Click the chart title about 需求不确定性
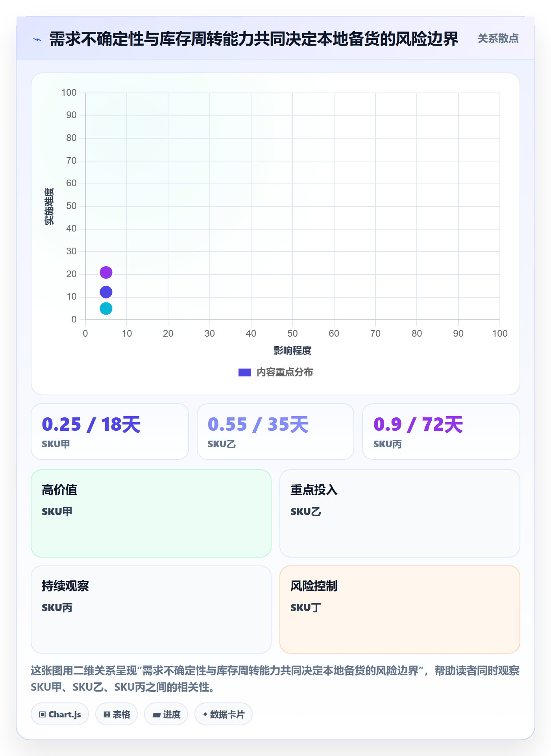Image resolution: width=551 pixels, height=756 pixels. [254, 39]
